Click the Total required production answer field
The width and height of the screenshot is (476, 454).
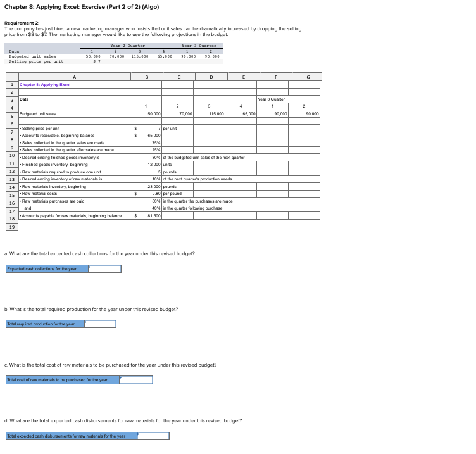pyautogui.click(x=101, y=324)
